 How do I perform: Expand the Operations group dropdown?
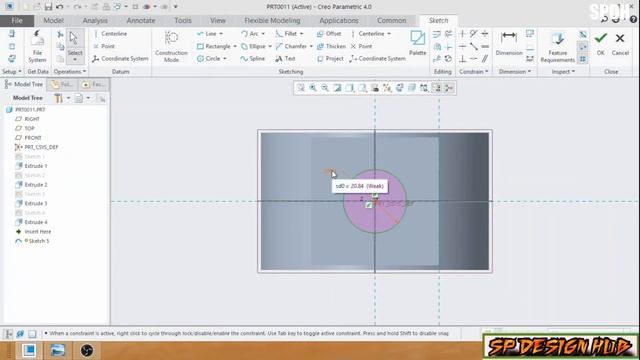[70, 71]
